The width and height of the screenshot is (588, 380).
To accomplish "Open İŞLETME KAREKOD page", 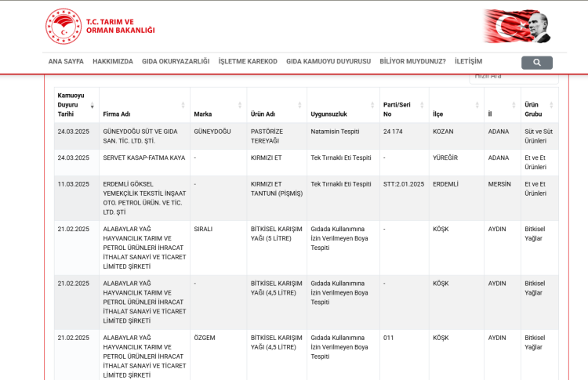I will coord(248,61).
